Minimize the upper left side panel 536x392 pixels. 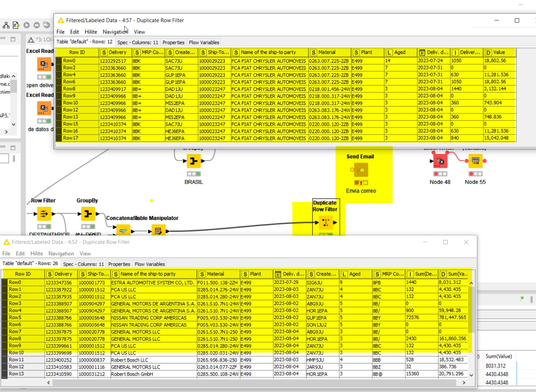tap(3, 39)
